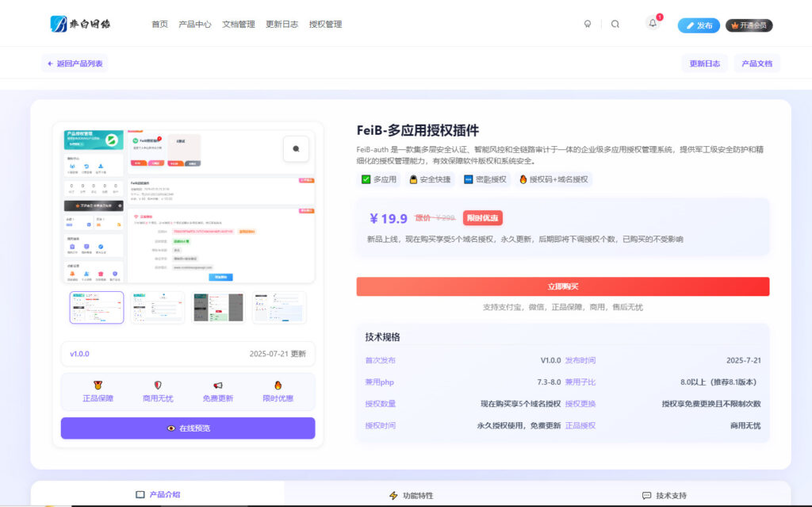The width and height of the screenshot is (812, 507).
Task: Click the main product preview image
Action: [188, 205]
